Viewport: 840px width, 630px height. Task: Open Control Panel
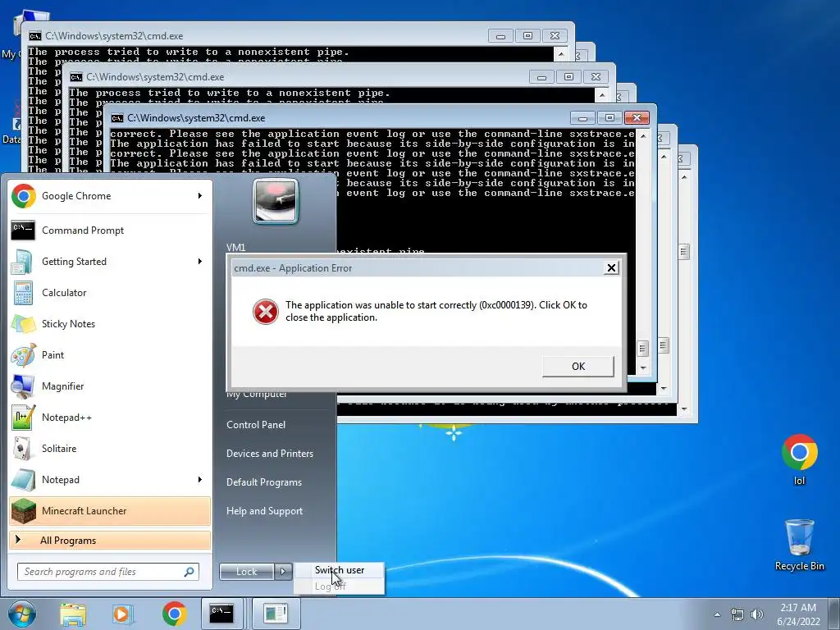[x=256, y=424]
